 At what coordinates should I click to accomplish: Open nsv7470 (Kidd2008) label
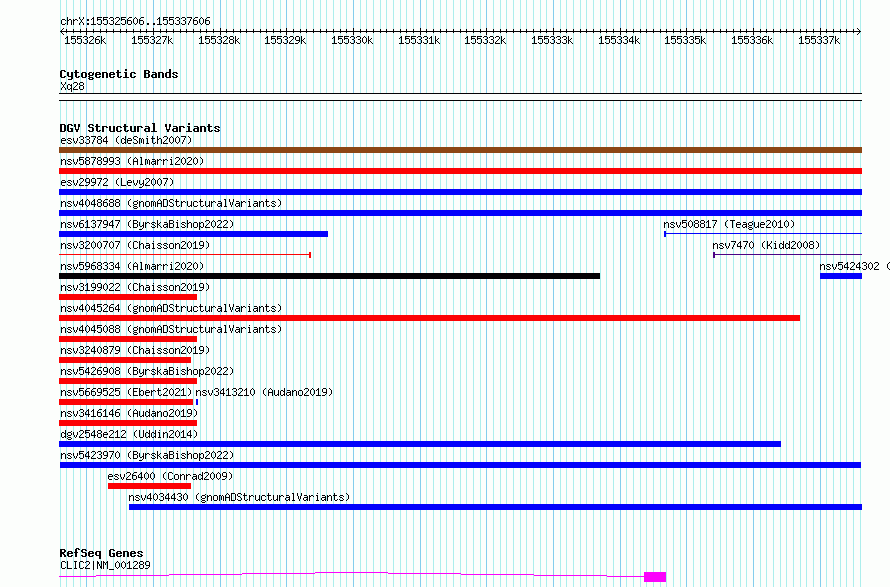point(766,245)
